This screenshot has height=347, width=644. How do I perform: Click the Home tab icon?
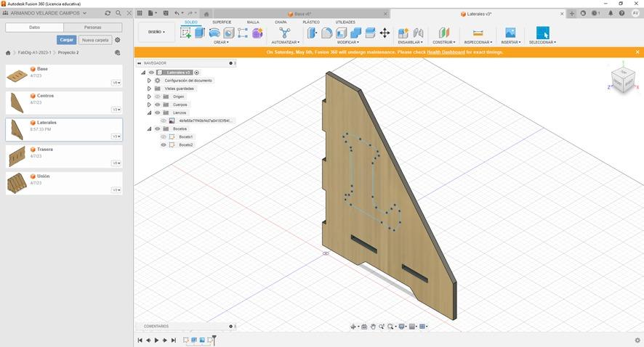tap(206, 14)
